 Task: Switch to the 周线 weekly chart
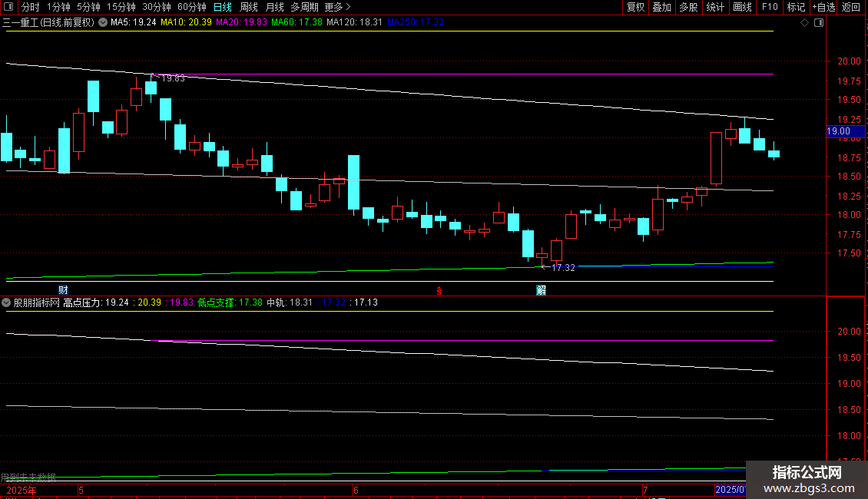(x=249, y=7)
